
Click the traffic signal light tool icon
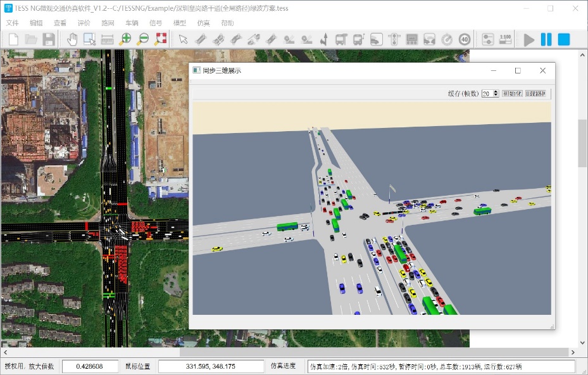tap(394, 39)
